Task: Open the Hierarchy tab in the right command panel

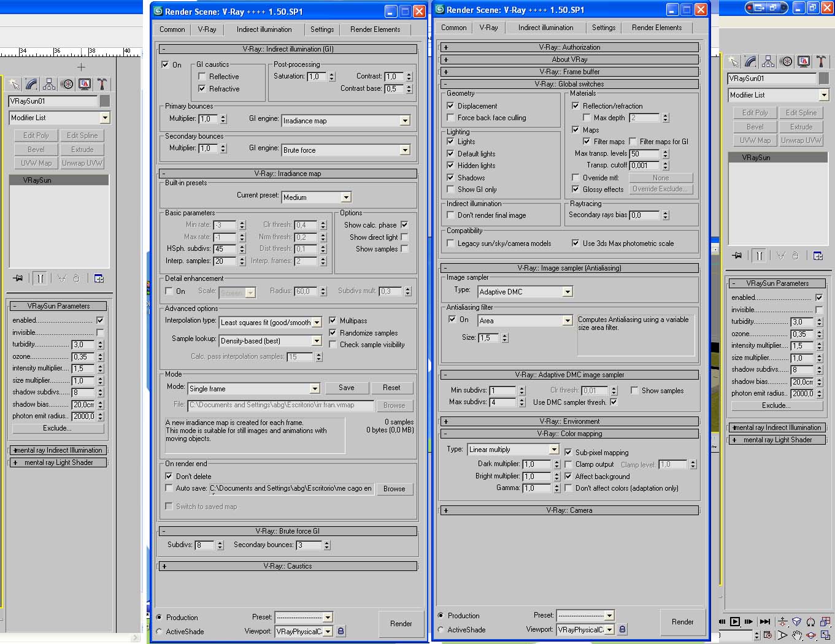Action: point(768,61)
